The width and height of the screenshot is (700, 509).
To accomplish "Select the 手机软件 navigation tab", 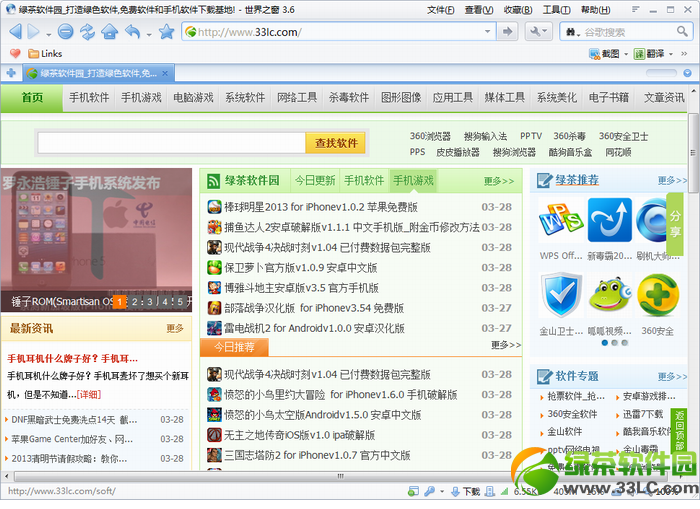I will click(x=89, y=97).
